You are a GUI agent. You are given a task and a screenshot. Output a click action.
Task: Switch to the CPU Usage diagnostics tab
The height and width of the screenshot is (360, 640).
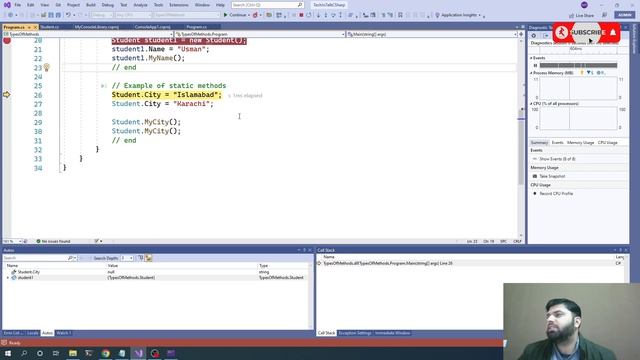607,143
